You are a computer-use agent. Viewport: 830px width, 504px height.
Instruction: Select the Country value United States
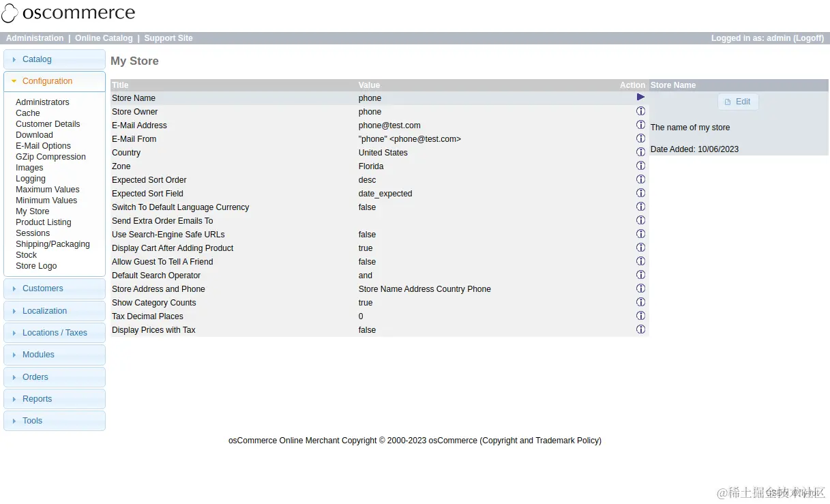pos(383,153)
